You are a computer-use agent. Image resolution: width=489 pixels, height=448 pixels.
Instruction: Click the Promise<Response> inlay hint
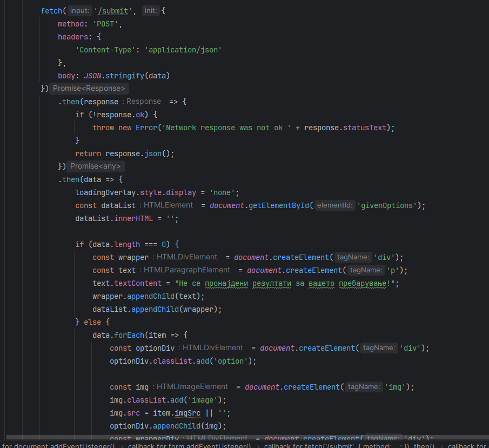(89, 89)
